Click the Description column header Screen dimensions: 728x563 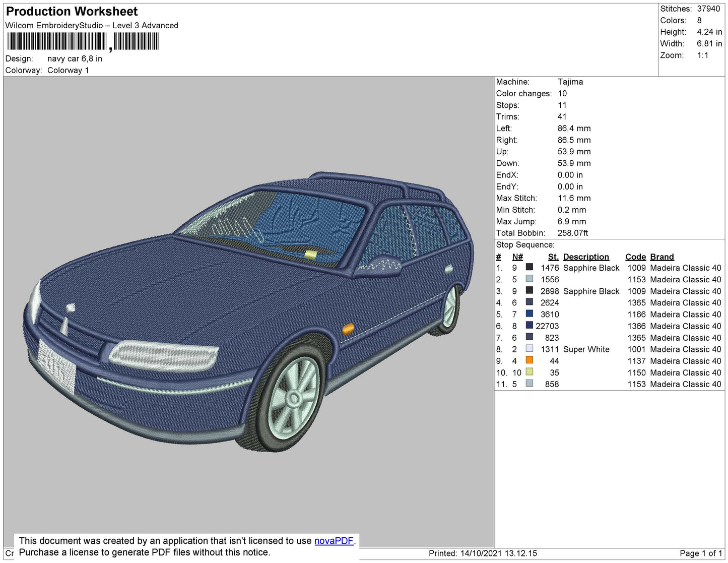coord(586,257)
